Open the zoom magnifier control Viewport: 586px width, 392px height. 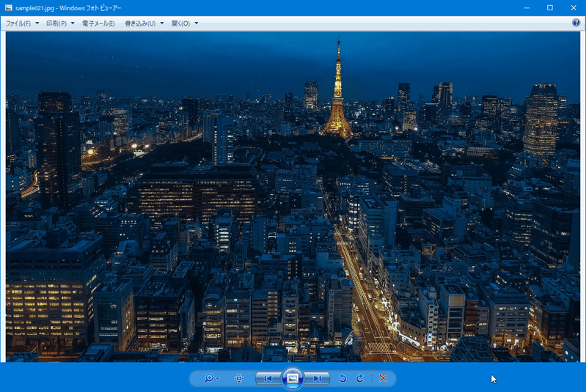click(209, 379)
